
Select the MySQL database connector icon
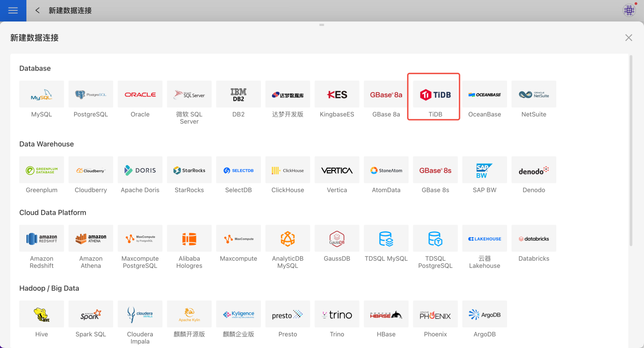coord(42,94)
